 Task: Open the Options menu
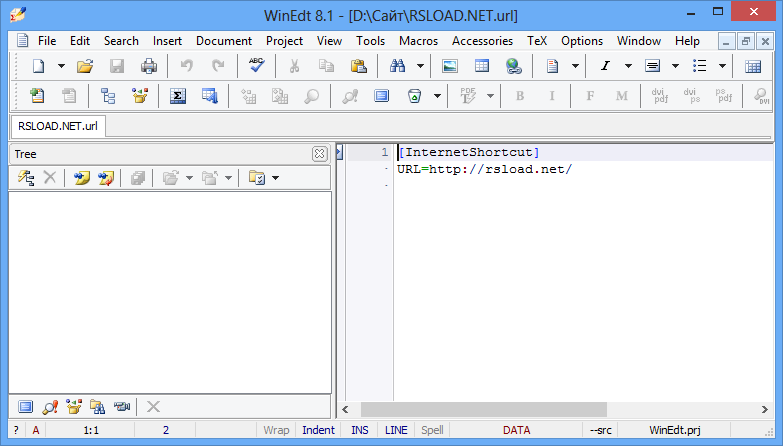click(x=582, y=41)
